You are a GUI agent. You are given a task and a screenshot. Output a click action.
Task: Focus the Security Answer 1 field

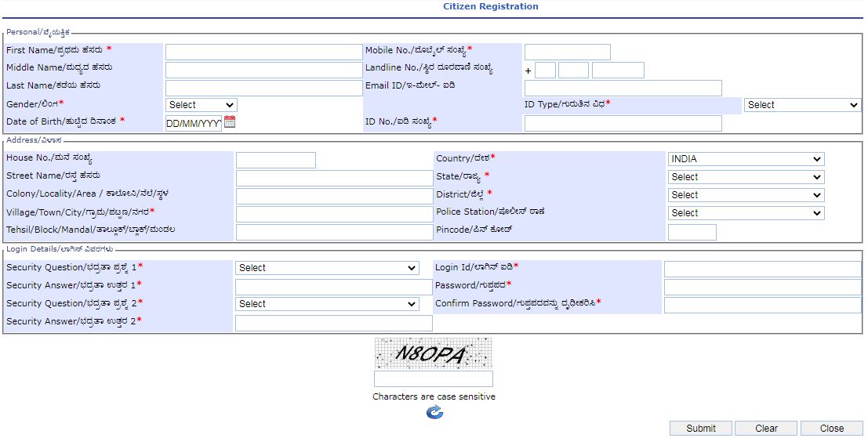[334, 287]
